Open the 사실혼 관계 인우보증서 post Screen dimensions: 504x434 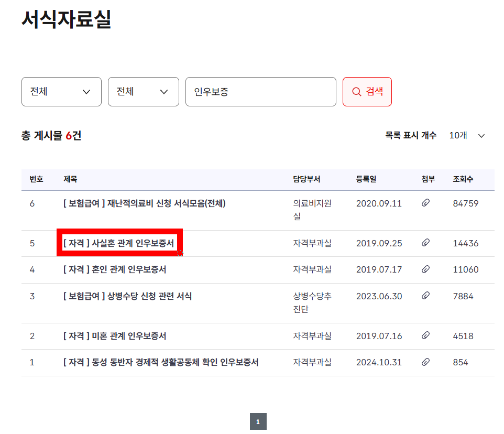click(118, 243)
